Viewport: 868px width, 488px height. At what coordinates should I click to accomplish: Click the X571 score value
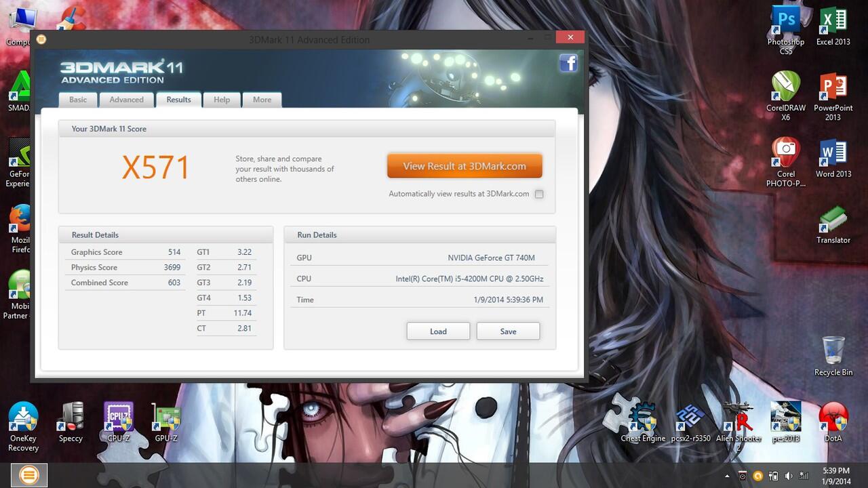pyautogui.click(x=156, y=168)
